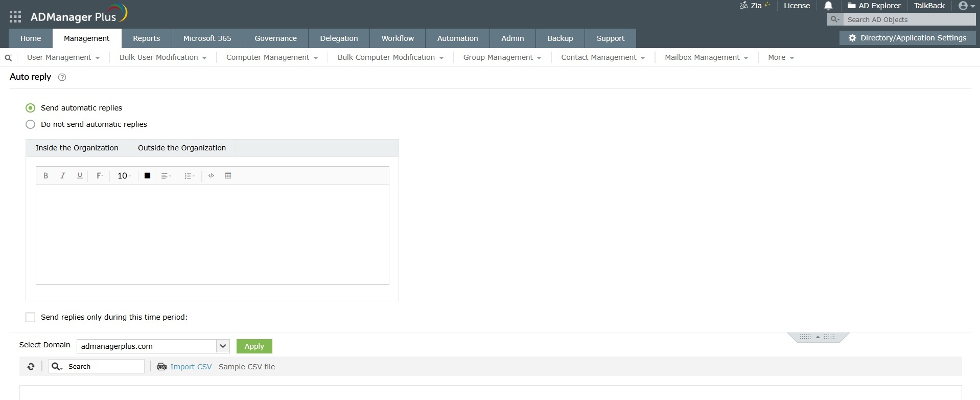Open the Microsoft 365 tab
Image resolution: width=980 pixels, height=400 pixels.
click(x=207, y=38)
